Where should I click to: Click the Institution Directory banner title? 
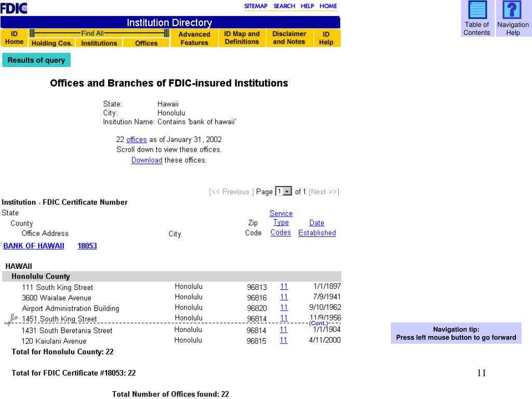[169, 23]
